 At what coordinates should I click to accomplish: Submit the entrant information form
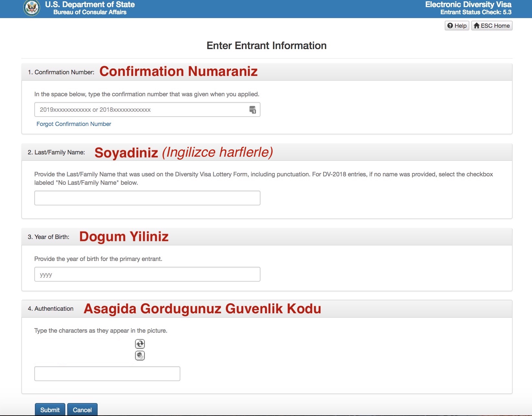coord(50,410)
